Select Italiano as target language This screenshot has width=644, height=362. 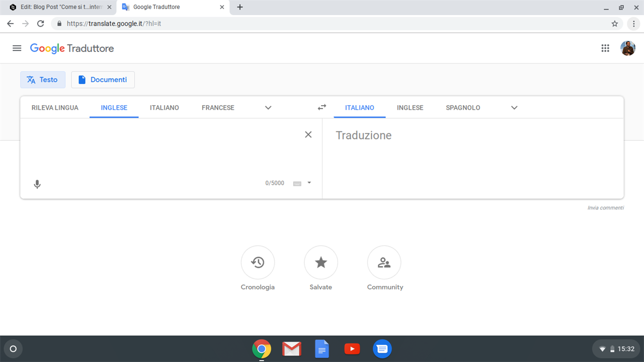point(360,108)
